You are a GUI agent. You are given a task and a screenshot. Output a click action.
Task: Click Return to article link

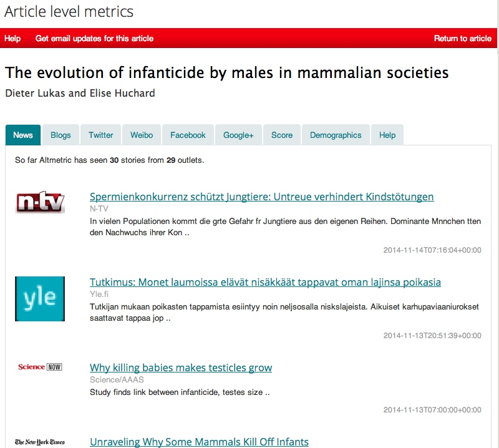(463, 38)
